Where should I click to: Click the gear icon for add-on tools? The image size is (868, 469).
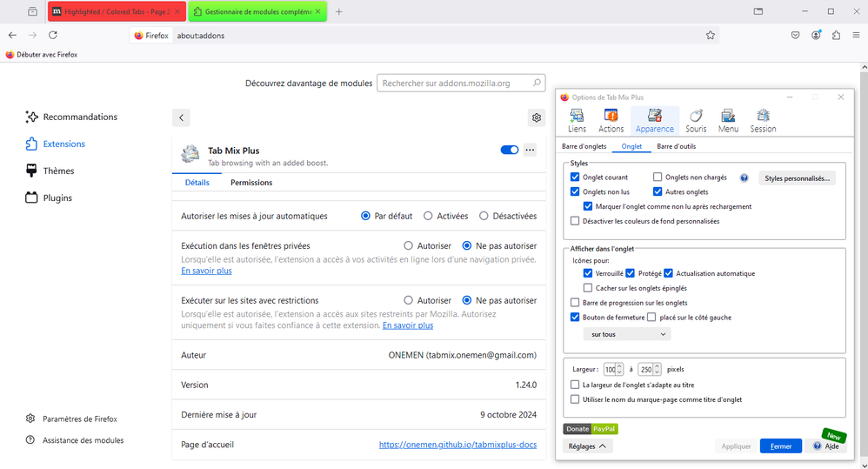[x=536, y=117]
